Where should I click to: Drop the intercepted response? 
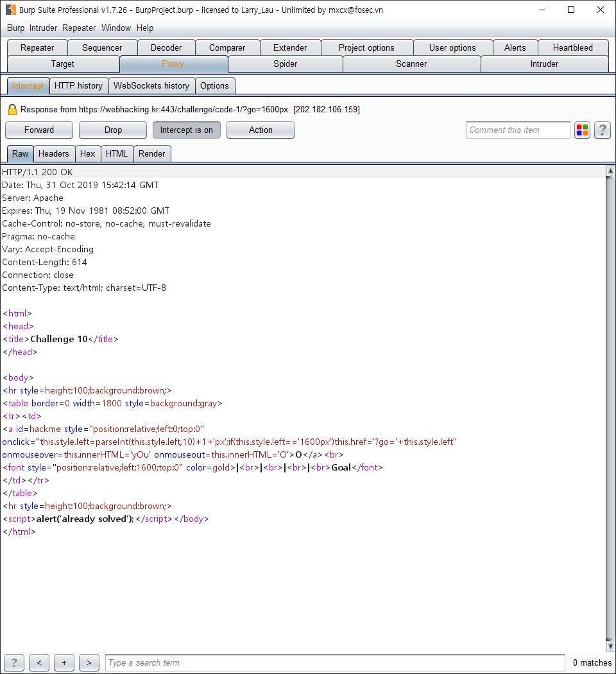point(113,130)
